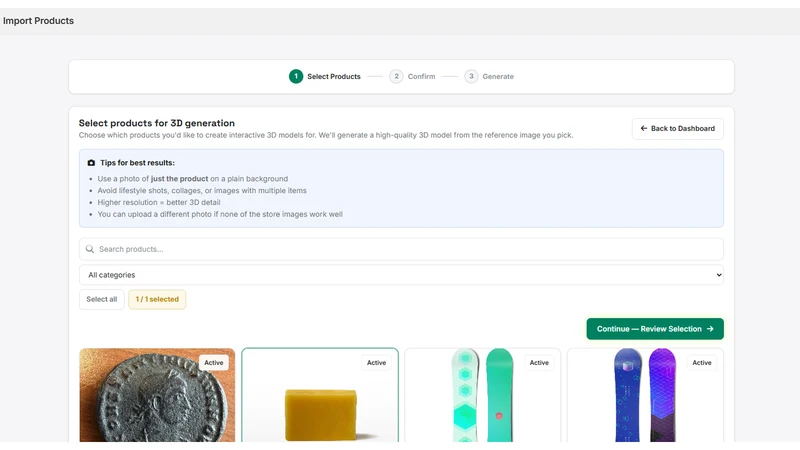Click Active badge on purple snowboard card
Image resolution: width=800 pixels, height=450 pixels.
(702, 363)
